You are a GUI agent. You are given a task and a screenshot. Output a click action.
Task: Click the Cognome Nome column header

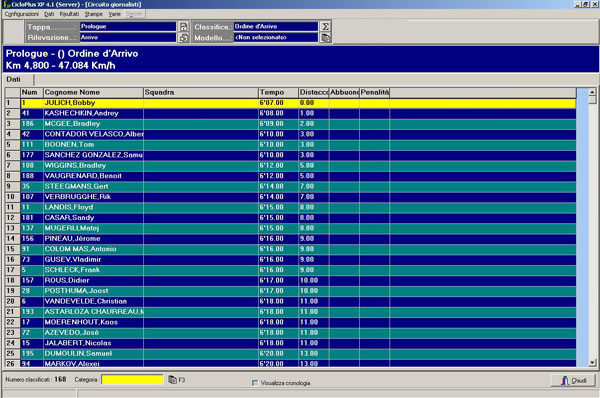93,92
